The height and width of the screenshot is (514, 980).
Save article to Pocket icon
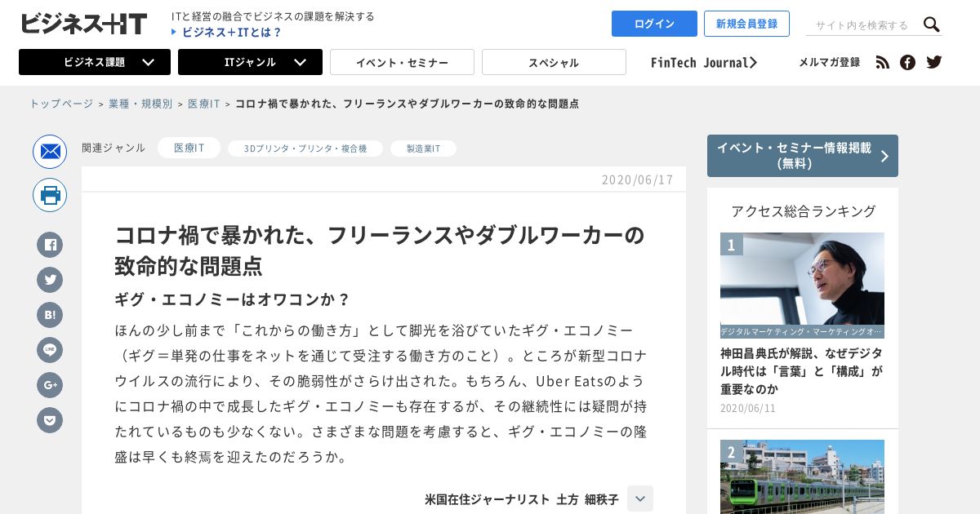[x=50, y=420]
